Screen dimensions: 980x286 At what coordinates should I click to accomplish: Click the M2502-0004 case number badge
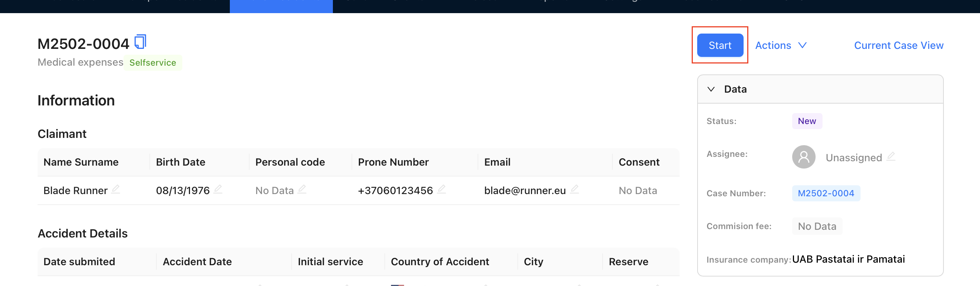[x=825, y=193]
